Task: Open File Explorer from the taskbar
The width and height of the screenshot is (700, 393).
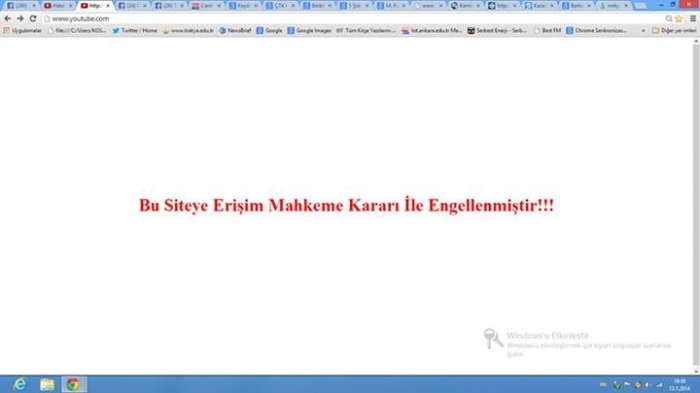Action: click(x=47, y=384)
